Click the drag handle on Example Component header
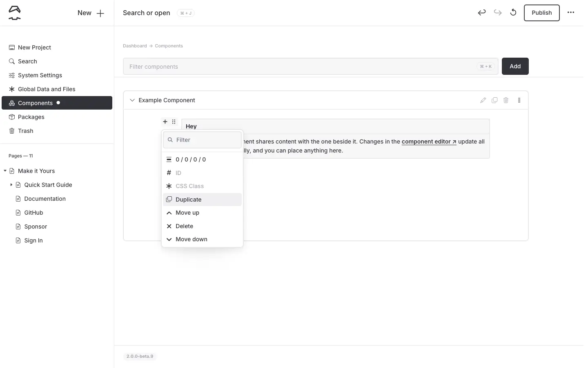This screenshot has width=588, height=368. pyautogui.click(x=519, y=100)
